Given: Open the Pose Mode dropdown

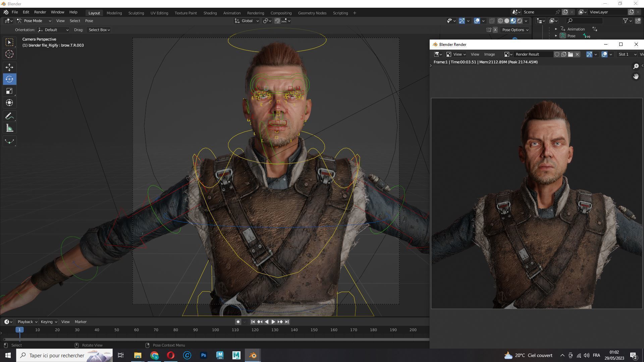Looking at the screenshot, I should 34,21.
